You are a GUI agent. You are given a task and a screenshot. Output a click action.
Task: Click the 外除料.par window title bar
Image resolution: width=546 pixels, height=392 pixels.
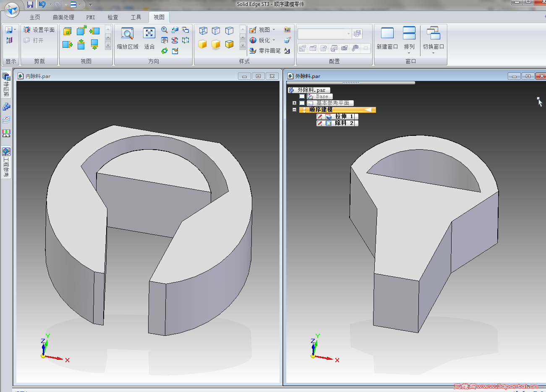[x=415, y=76]
